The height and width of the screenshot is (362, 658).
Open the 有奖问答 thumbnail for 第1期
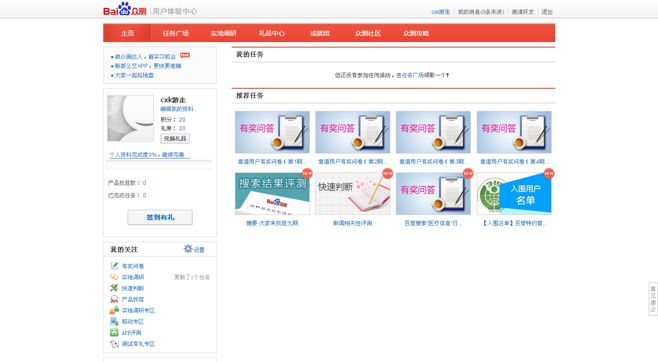272,132
